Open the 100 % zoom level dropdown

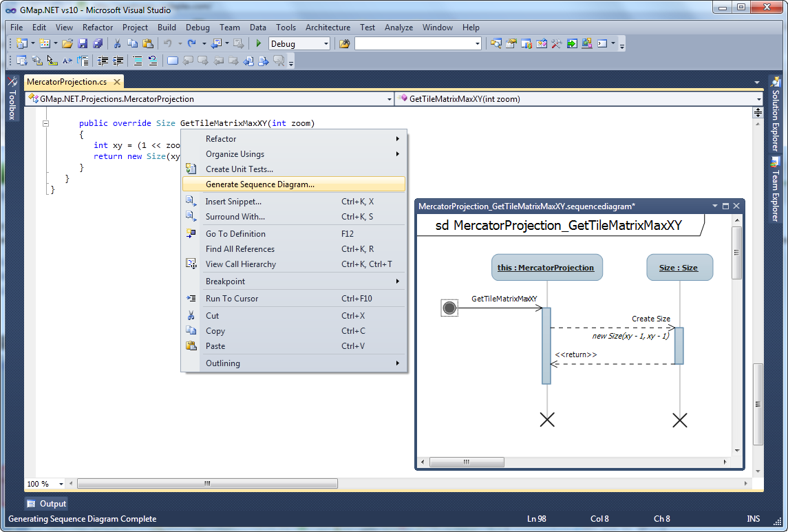[61, 484]
